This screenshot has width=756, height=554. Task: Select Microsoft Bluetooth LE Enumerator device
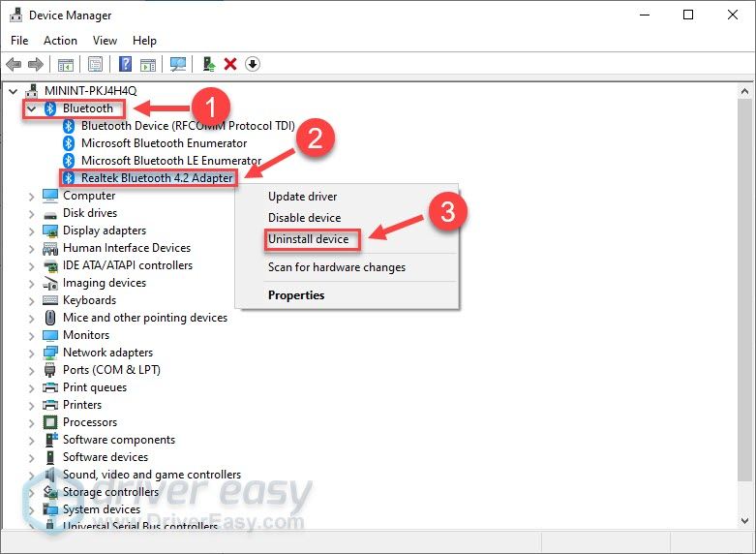[x=170, y=161]
